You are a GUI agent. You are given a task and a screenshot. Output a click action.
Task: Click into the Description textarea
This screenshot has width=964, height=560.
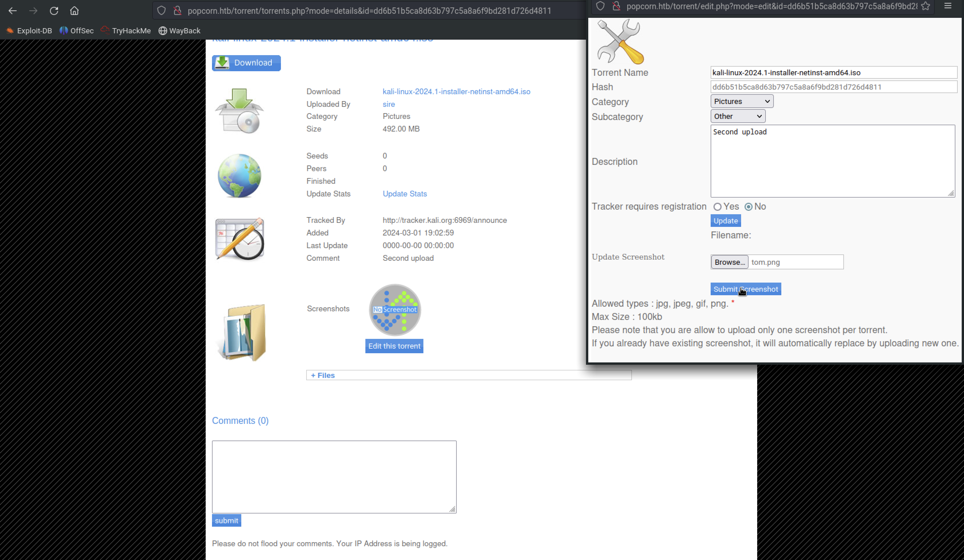[x=833, y=161]
